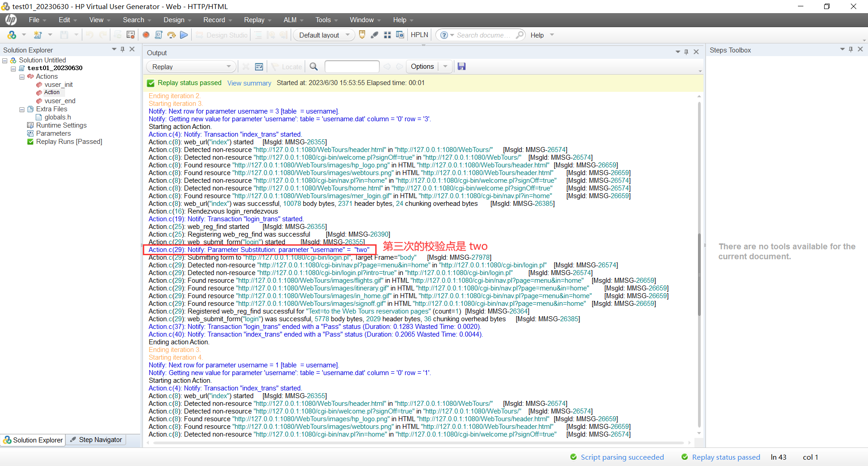Click the window layout icon before HPLN
Screen dimensions: 868x466
[x=400, y=35]
